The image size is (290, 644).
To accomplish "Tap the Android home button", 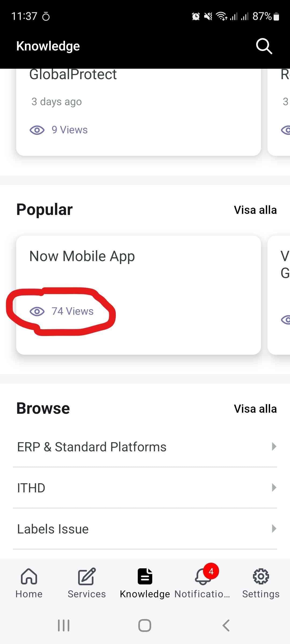I will (x=145, y=625).
